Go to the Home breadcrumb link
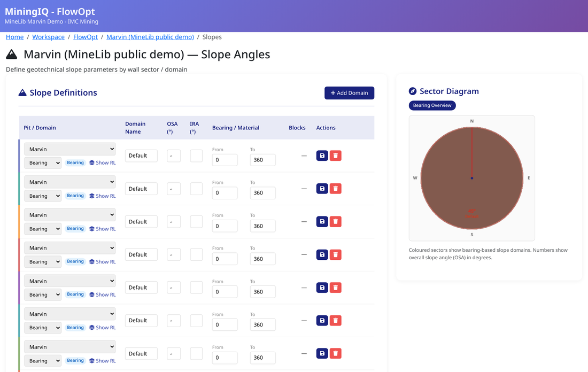 pyautogui.click(x=14, y=37)
